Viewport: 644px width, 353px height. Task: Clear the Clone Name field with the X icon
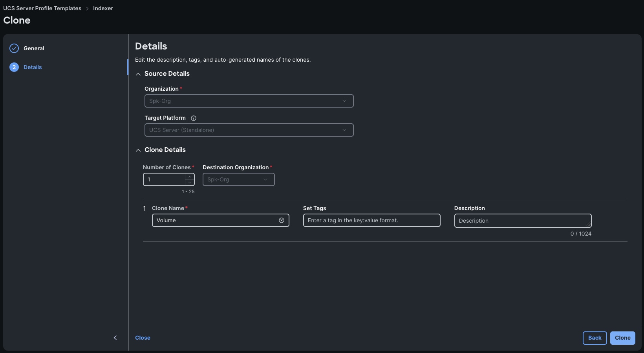coord(282,220)
